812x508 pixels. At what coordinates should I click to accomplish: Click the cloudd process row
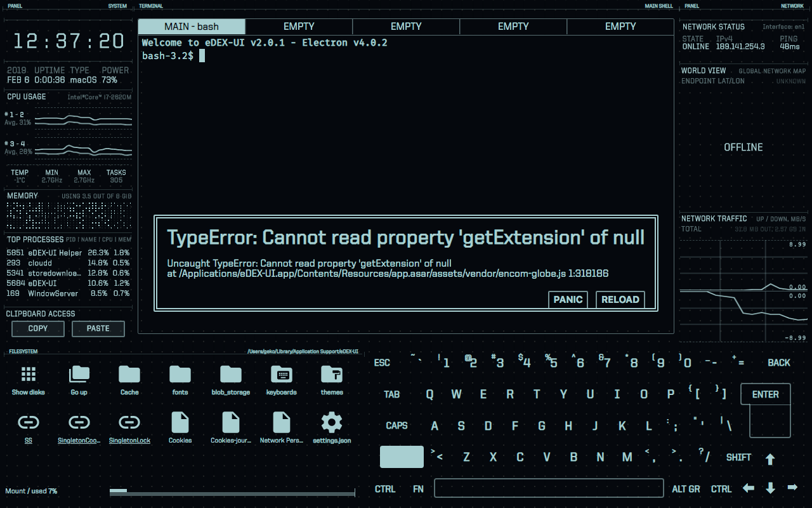point(69,263)
